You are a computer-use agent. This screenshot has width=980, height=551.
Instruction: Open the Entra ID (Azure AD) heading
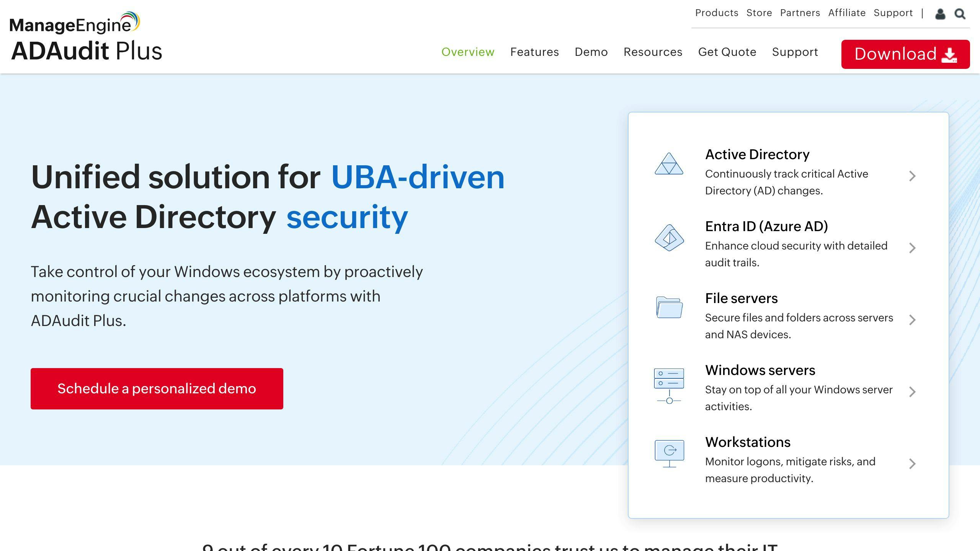[766, 227]
